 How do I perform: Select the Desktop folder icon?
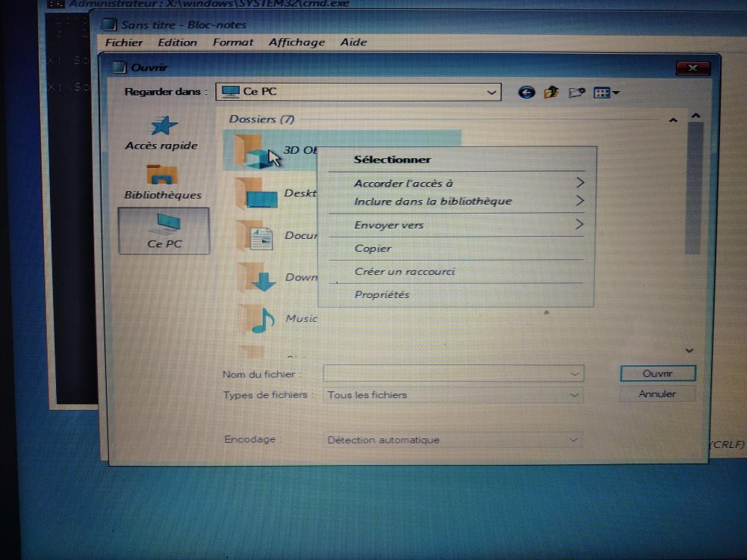coord(257,193)
